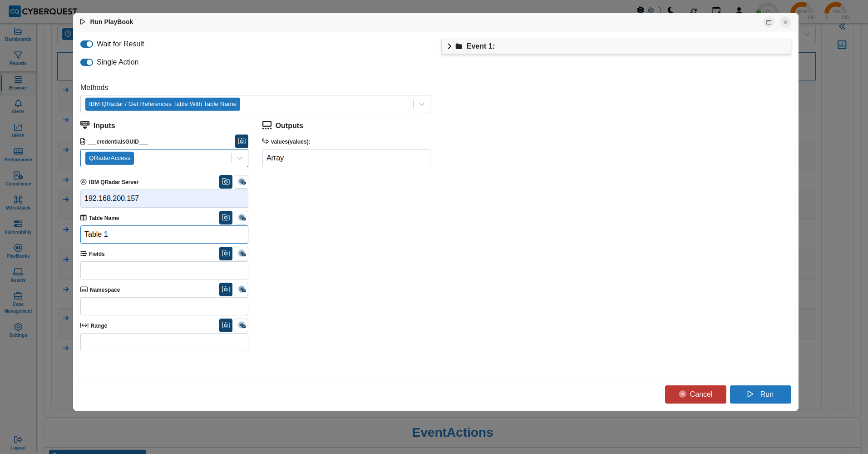Click the values output field showing Array
The height and width of the screenshot is (454, 868).
tap(346, 158)
